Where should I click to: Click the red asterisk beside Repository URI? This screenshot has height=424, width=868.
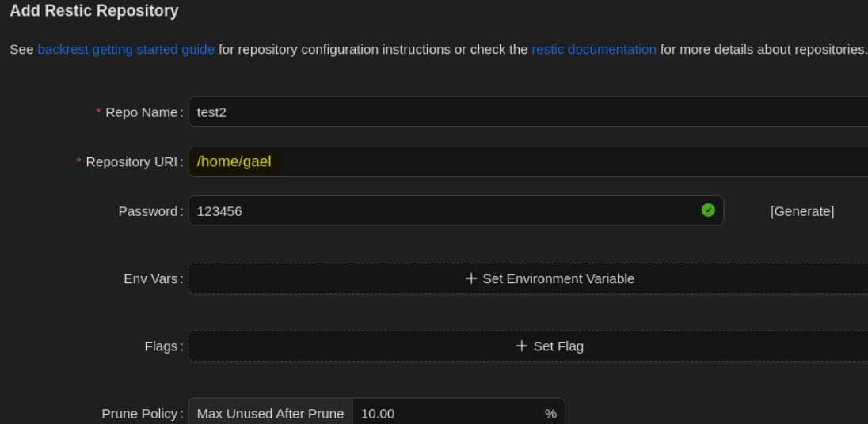coord(79,161)
